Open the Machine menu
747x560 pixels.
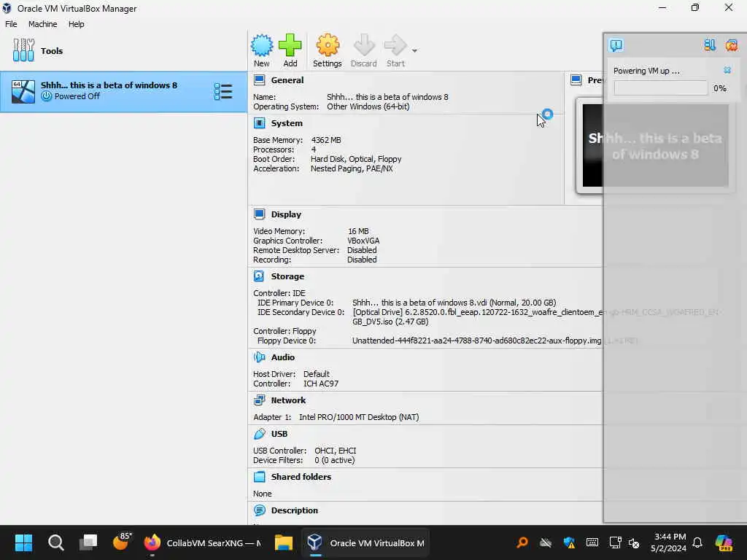[43, 24]
